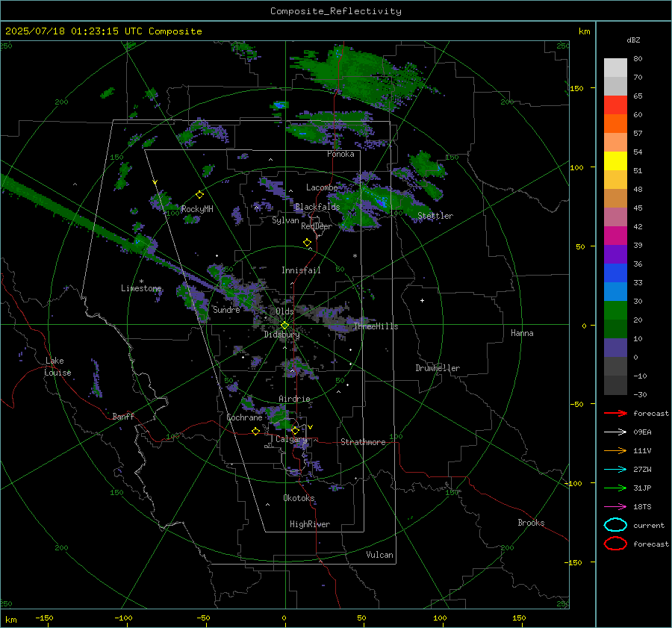Click the blue storm cell north of Ponoka
This screenshot has width=672, height=628.
tap(279, 105)
